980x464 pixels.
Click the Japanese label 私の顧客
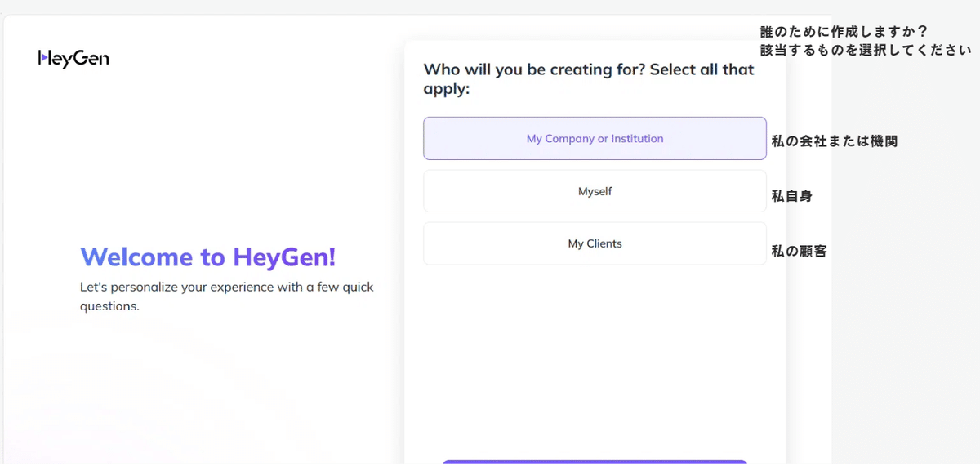click(799, 252)
